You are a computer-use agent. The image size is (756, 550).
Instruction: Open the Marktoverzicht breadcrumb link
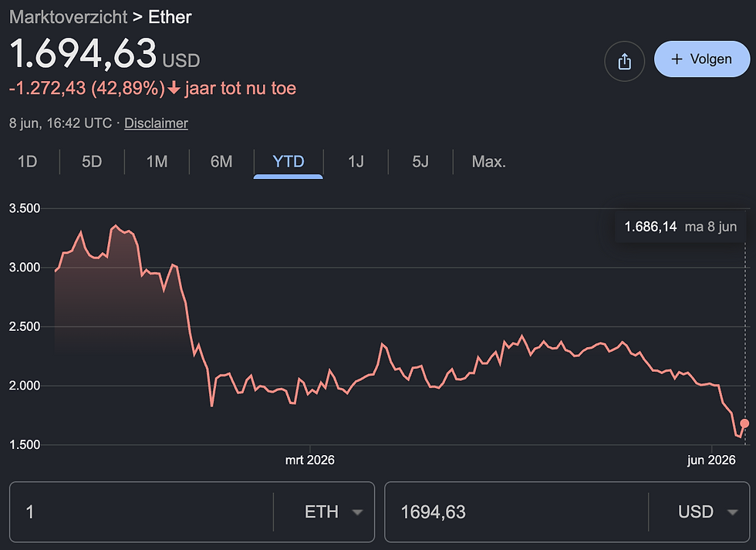tap(68, 17)
